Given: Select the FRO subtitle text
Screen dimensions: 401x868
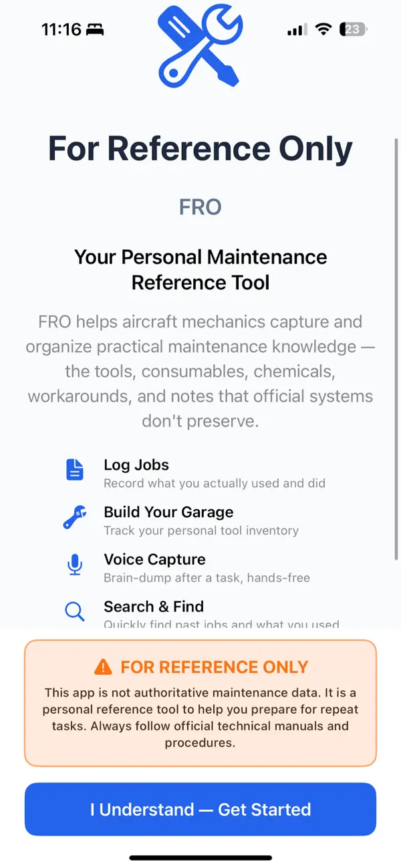Looking at the screenshot, I should coord(200,206).
